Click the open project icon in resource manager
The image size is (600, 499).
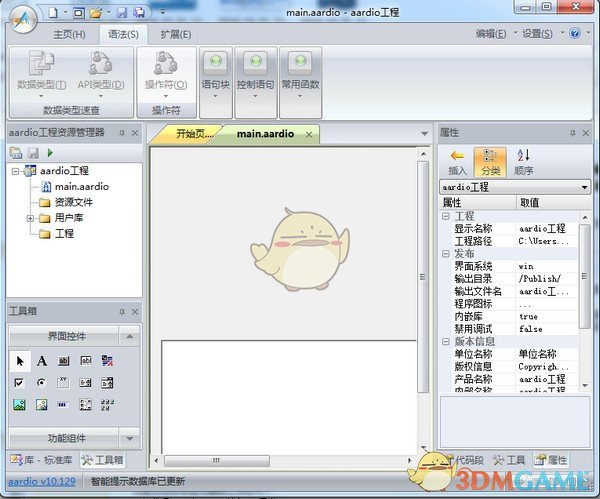pos(16,153)
